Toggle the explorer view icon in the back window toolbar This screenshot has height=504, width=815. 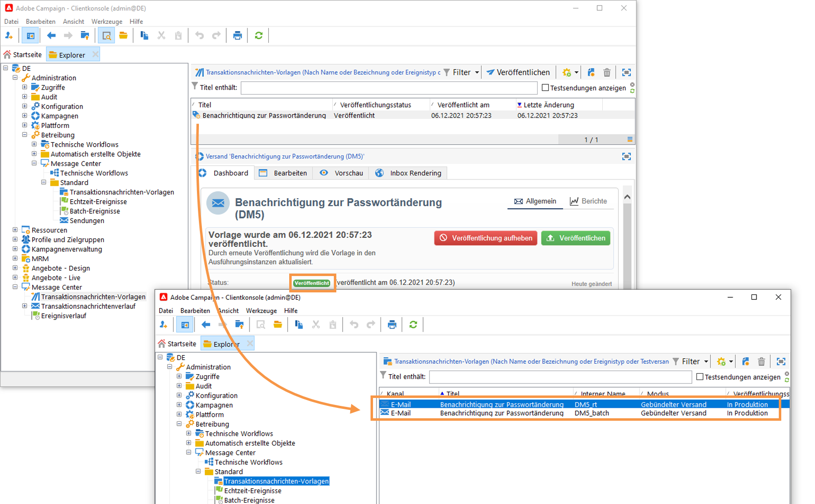(x=30, y=36)
